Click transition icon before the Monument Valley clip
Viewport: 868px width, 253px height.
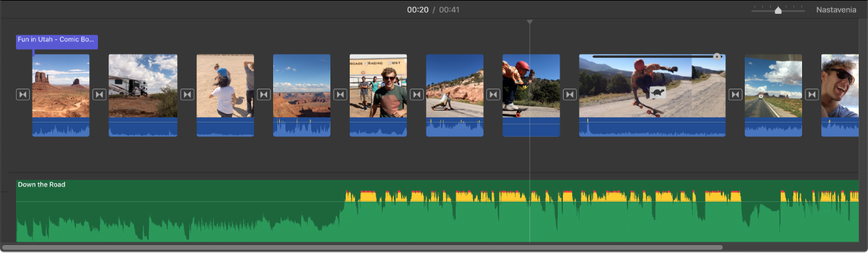[23, 95]
